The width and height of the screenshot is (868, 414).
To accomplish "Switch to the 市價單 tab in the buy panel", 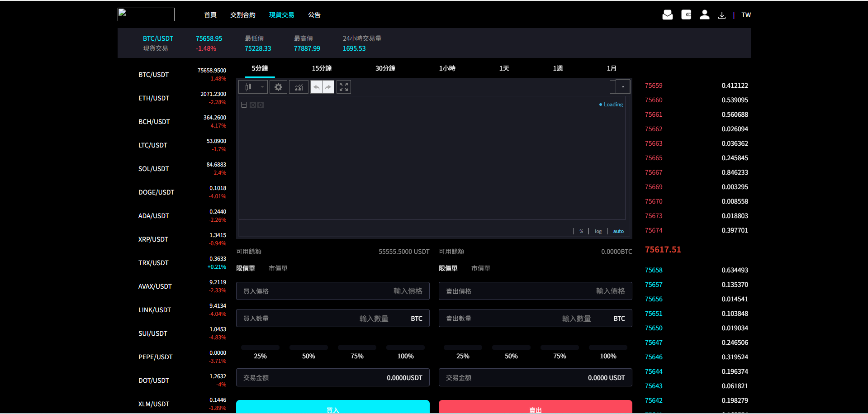I will [278, 268].
